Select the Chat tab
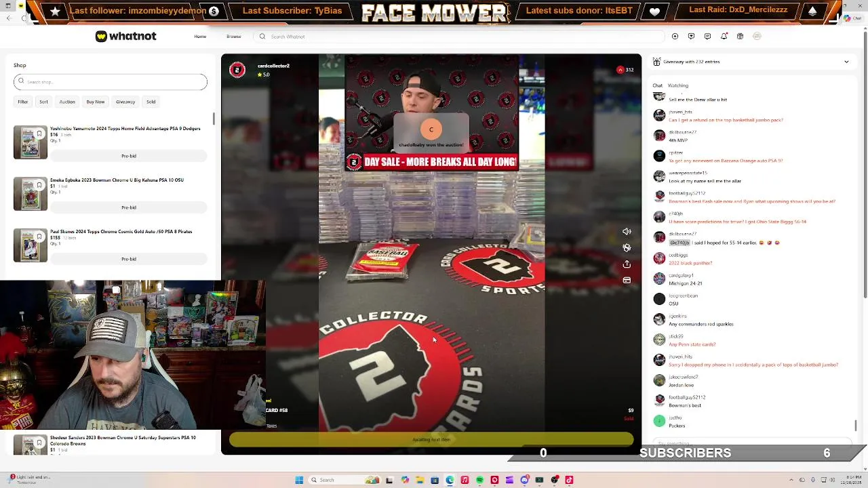The image size is (868, 488). coord(657,85)
